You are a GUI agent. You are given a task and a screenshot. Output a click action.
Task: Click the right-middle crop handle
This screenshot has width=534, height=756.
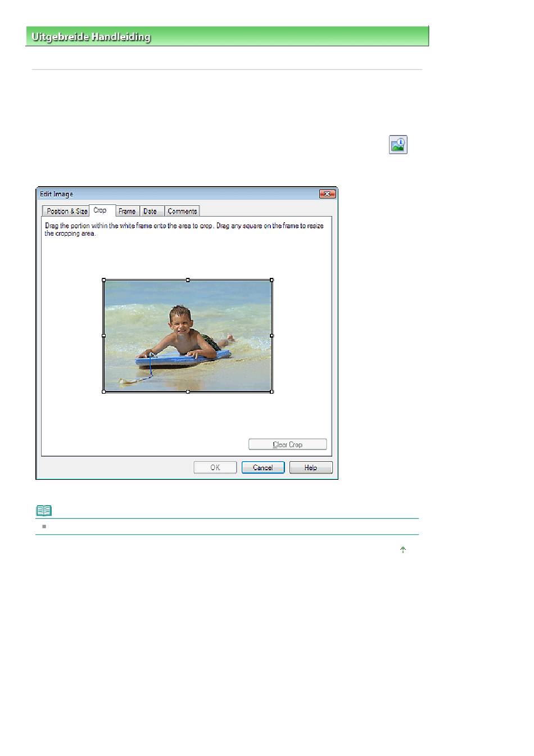[x=272, y=336]
